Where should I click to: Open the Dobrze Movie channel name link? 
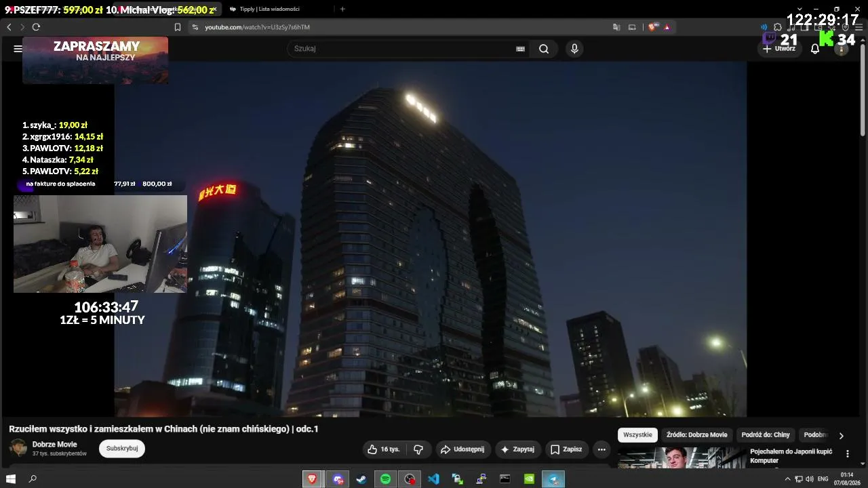coord(55,445)
